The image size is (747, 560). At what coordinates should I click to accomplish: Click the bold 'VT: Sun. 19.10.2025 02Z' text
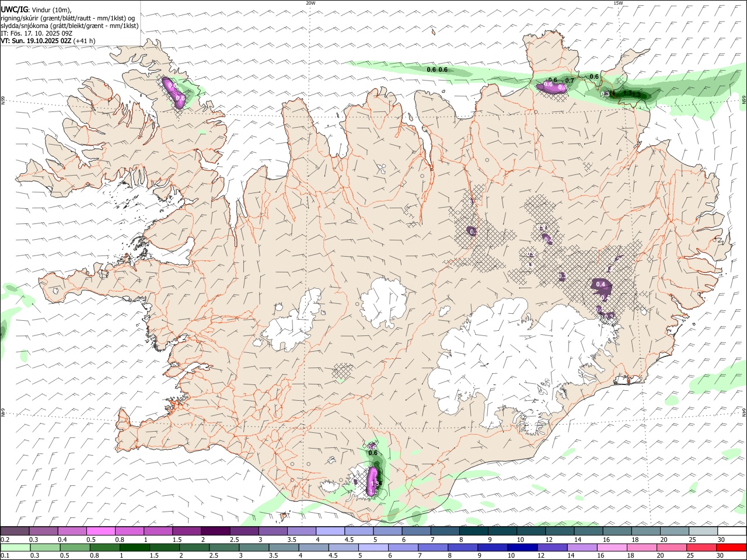point(36,41)
